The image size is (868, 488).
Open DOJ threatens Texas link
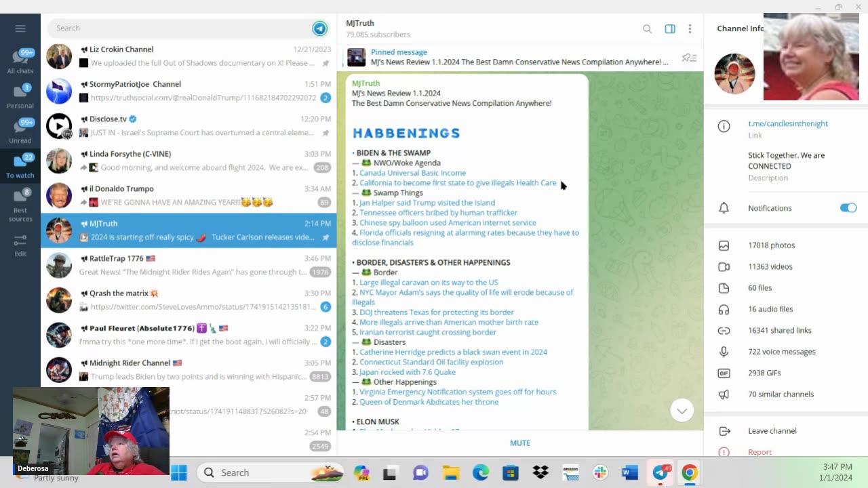point(437,312)
